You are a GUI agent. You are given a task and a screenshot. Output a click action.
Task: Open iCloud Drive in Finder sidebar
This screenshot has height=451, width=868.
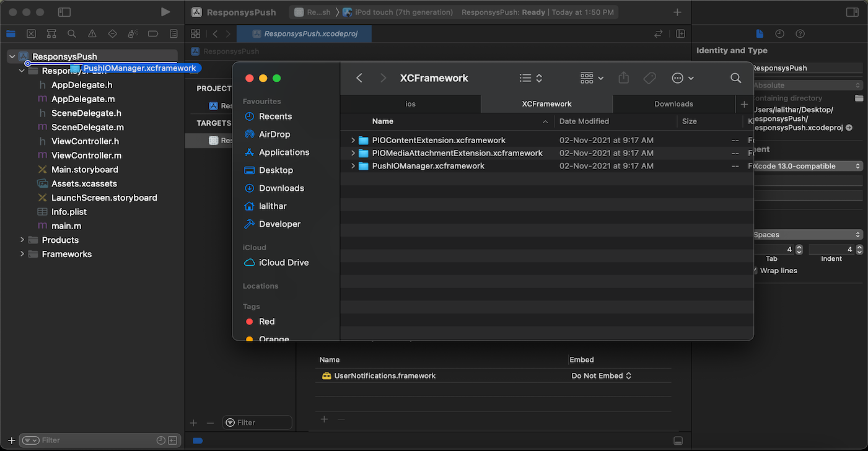click(x=284, y=263)
